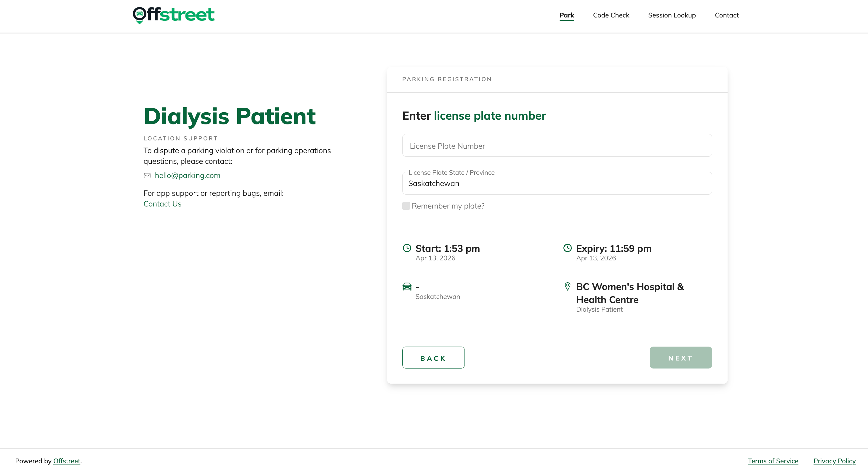Viewport: 868px width, 471px height.
Task: Click the car icon above Saskatchewan
Action: click(x=407, y=286)
